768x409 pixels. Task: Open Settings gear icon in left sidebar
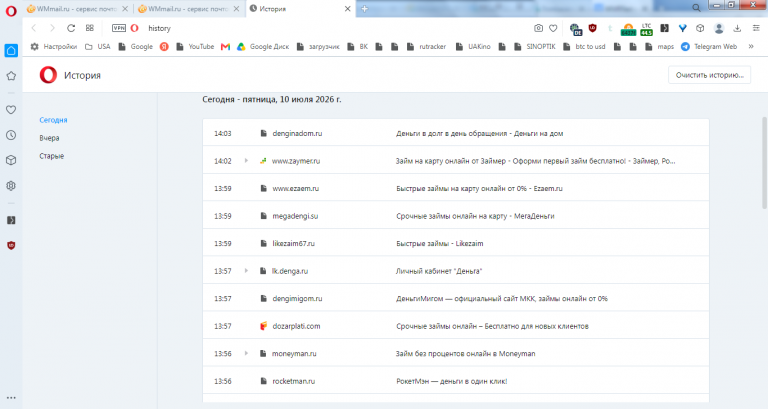pyautogui.click(x=11, y=186)
